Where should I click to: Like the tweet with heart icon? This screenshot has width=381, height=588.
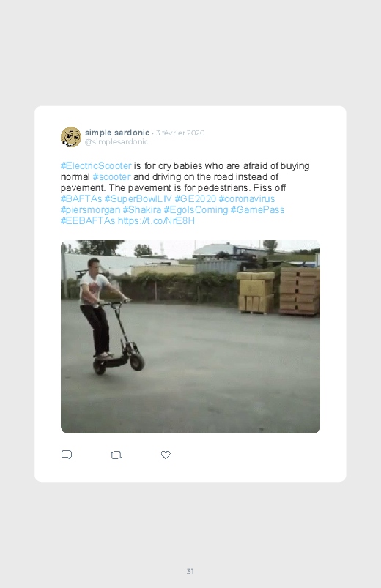pyautogui.click(x=166, y=455)
